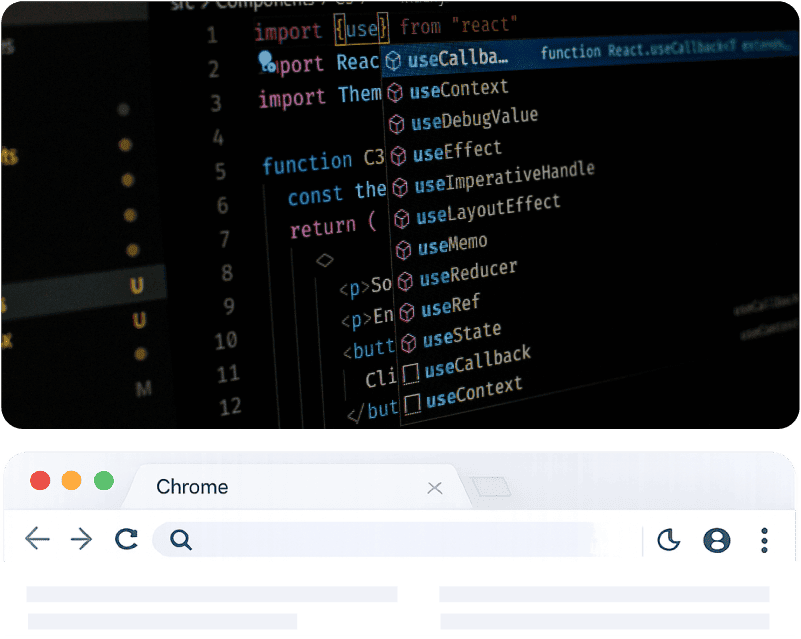Close the Chrome tab
801x639 pixels.
[x=434, y=488]
